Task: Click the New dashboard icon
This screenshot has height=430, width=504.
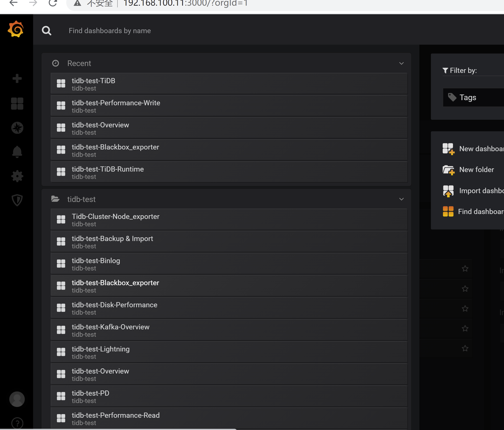Action: 448,149
